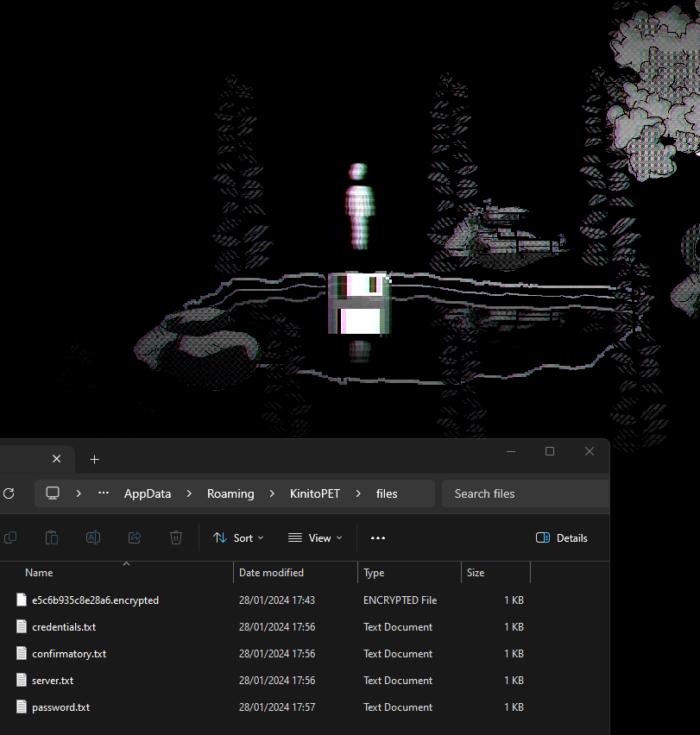Click the encrypted file's blank icon
700x735 pixels.
tap(22, 600)
